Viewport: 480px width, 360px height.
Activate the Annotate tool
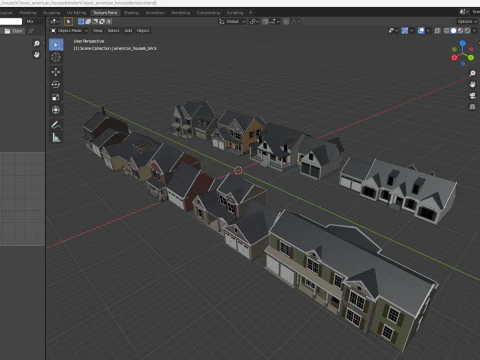tap(56, 125)
